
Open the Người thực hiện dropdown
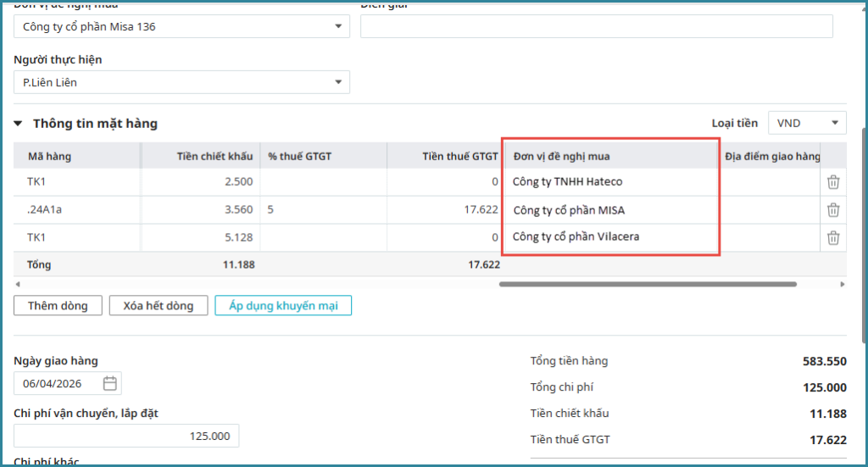tap(181, 82)
